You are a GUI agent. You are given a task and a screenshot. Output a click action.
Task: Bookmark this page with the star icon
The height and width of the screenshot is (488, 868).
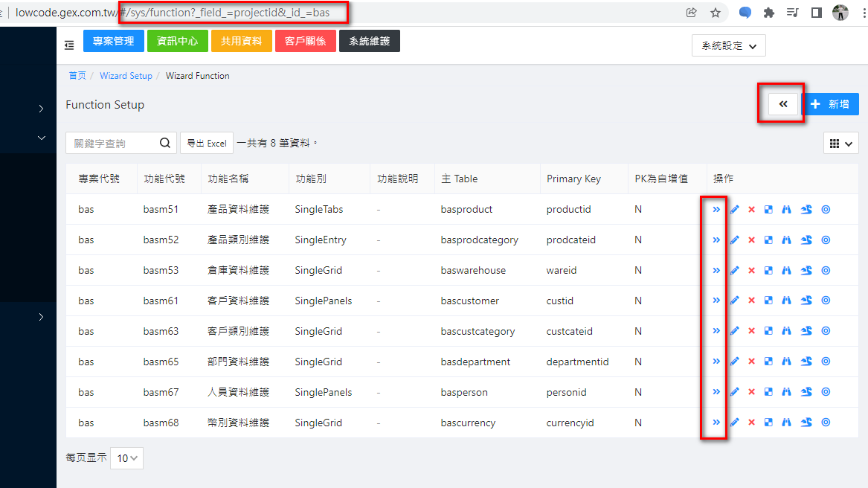point(716,13)
